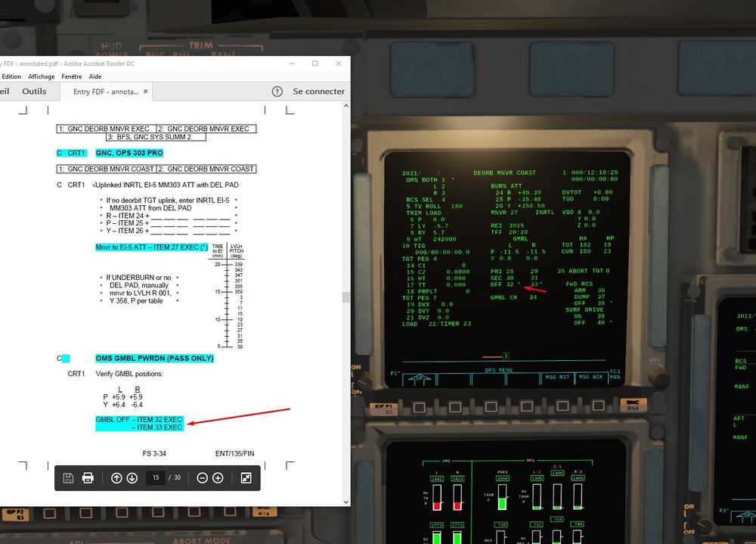Zoom out using the minus circle icon
This screenshot has width=756, height=544.
pos(203,478)
